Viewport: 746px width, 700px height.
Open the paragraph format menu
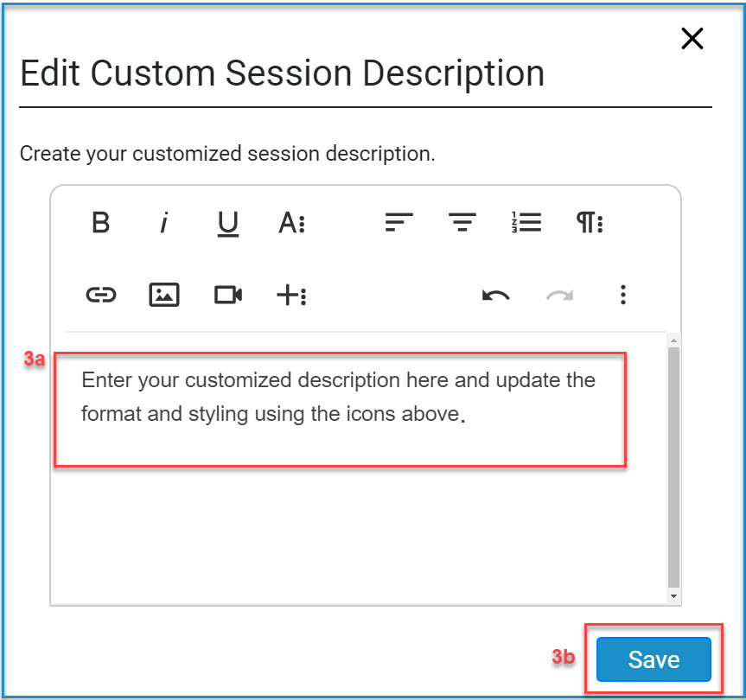[x=590, y=222]
